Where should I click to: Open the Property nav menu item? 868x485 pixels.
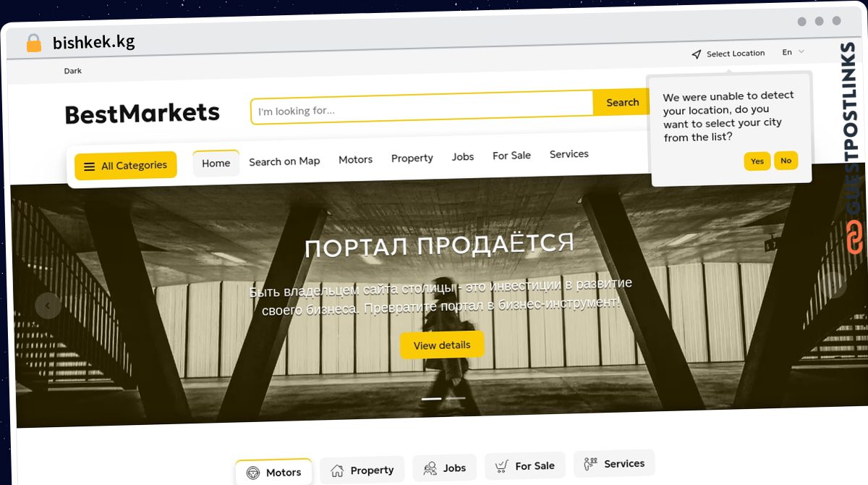[x=412, y=158]
